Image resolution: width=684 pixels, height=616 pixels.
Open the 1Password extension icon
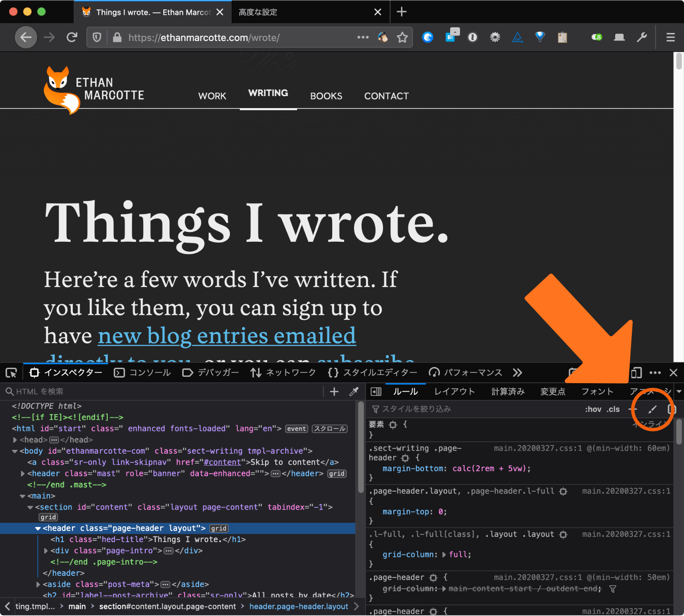coord(472,38)
